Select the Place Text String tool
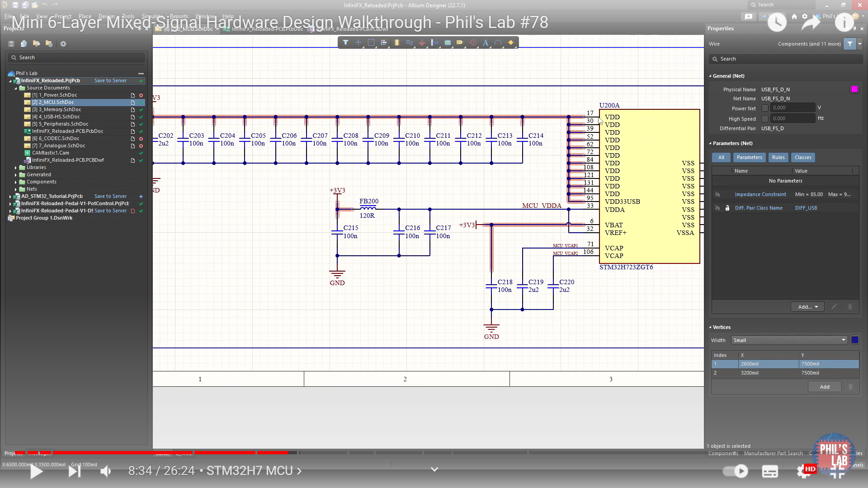868x488 pixels. [486, 42]
